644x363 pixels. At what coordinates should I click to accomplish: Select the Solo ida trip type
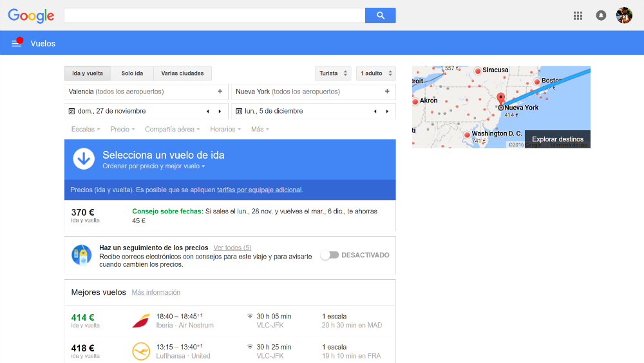click(132, 73)
